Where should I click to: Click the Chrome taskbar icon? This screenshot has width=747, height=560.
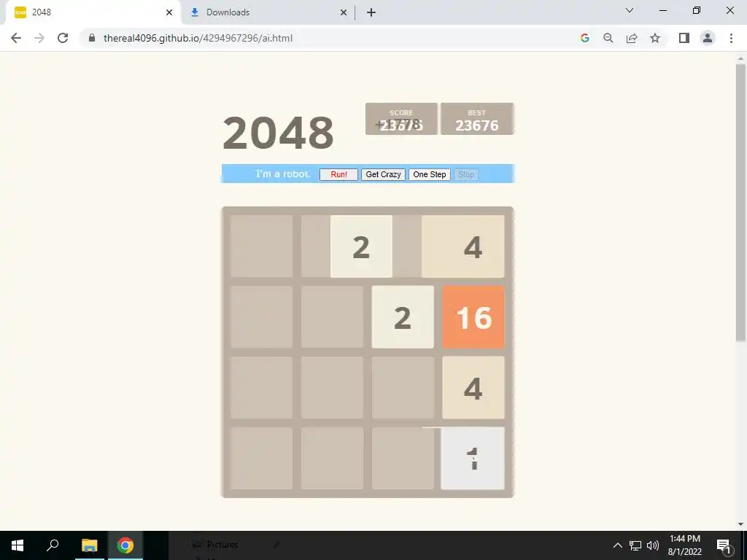[125, 545]
